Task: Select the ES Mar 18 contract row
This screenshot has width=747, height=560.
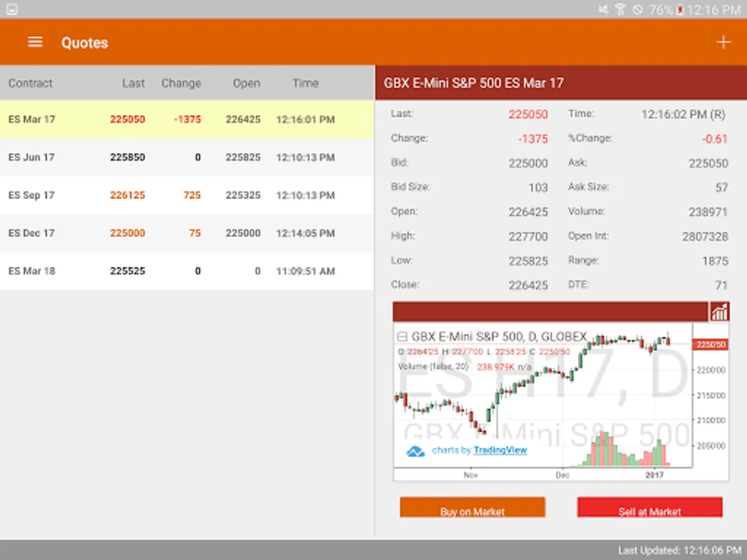Action: tap(187, 271)
